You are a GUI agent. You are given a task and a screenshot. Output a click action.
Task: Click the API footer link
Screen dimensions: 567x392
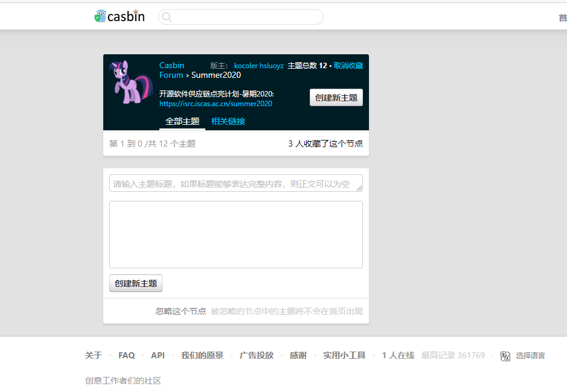158,355
